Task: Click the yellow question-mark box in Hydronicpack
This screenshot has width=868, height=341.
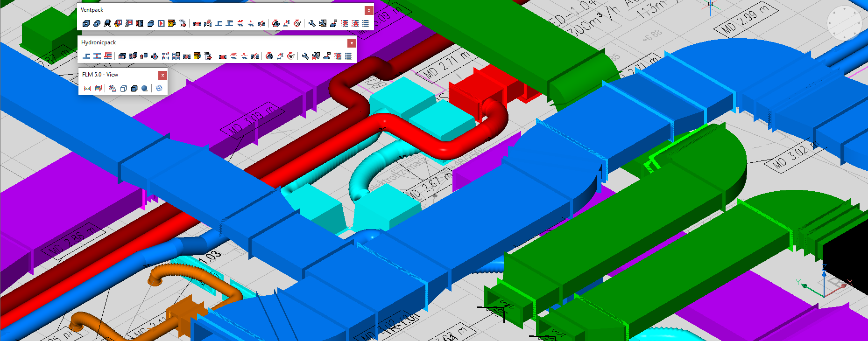Action: click(198, 56)
